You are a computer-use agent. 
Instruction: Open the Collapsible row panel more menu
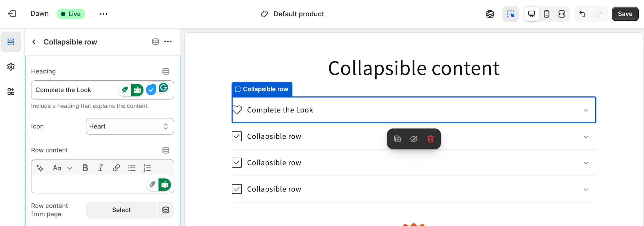click(168, 42)
